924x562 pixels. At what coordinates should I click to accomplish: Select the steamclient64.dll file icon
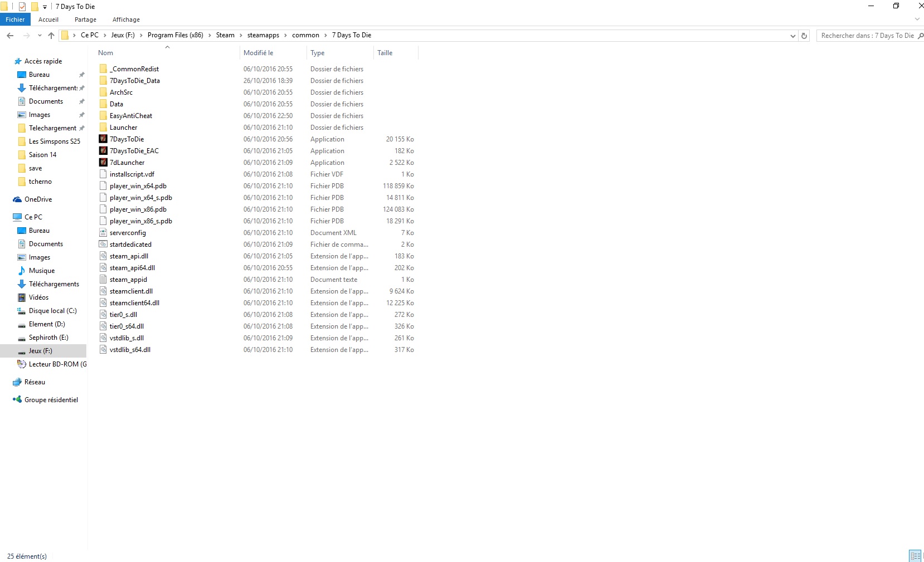click(x=103, y=303)
